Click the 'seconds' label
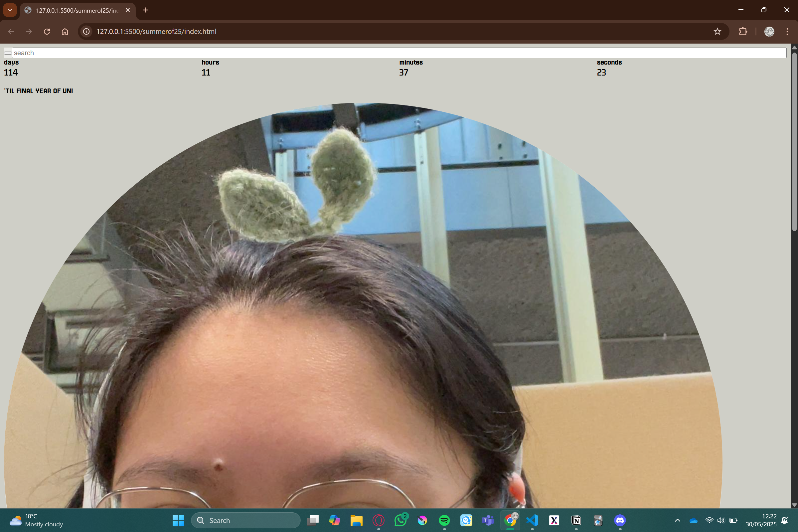Viewport: 798px width, 532px height. pyautogui.click(x=609, y=63)
